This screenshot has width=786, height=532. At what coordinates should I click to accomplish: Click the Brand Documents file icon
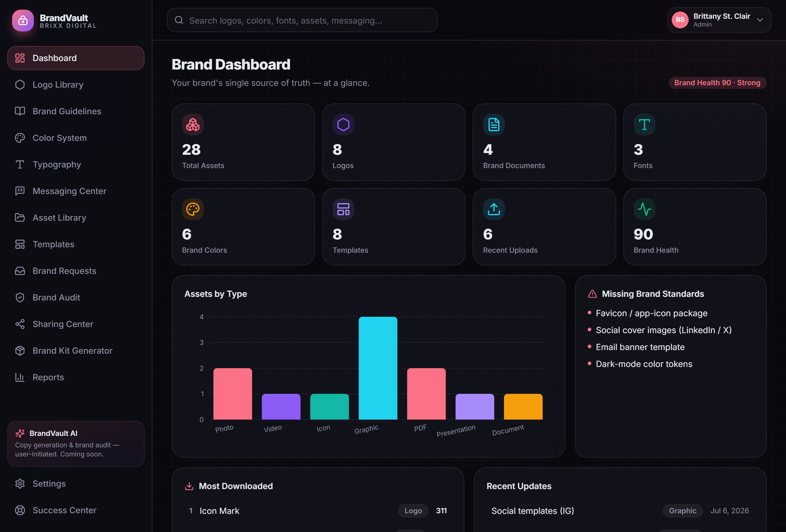[x=494, y=125]
